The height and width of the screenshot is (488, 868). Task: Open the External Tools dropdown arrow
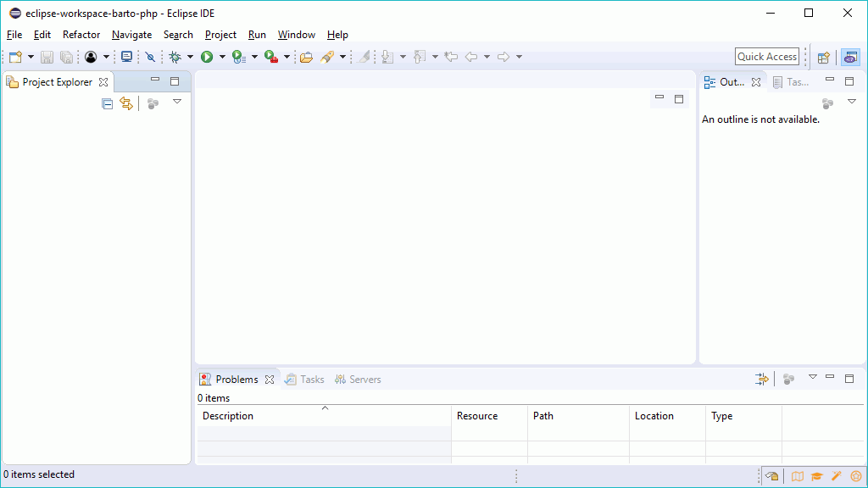[x=287, y=57]
